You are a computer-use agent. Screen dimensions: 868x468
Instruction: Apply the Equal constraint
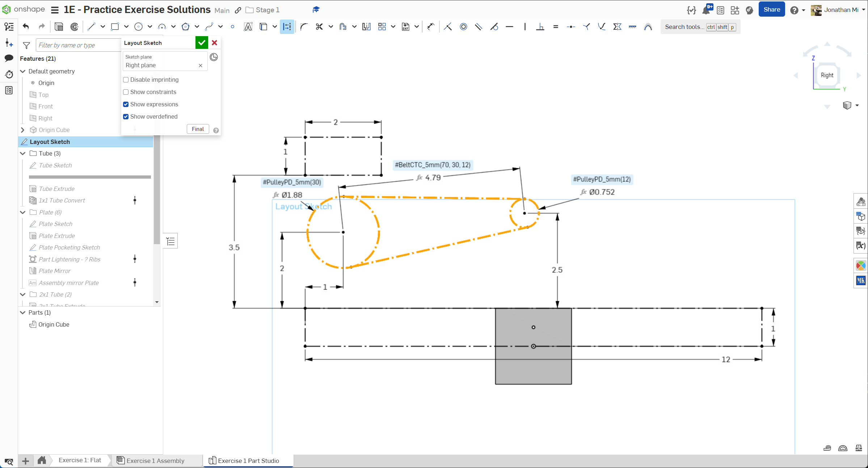(556, 27)
